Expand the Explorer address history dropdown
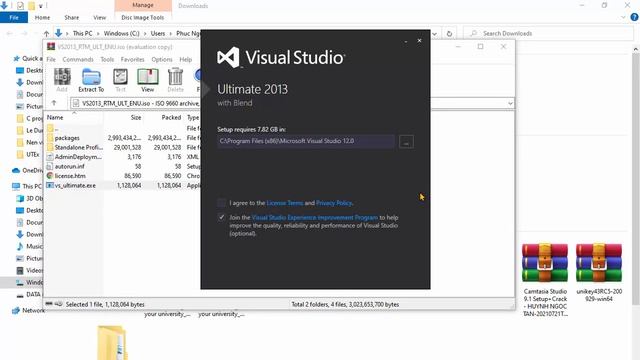The image size is (640, 360). pos(435,33)
